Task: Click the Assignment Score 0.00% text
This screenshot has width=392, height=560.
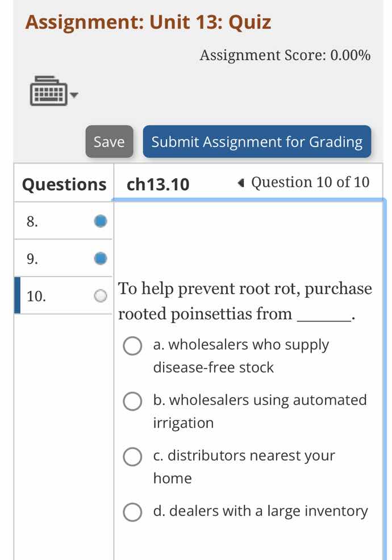Action: click(x=285, y=55)
